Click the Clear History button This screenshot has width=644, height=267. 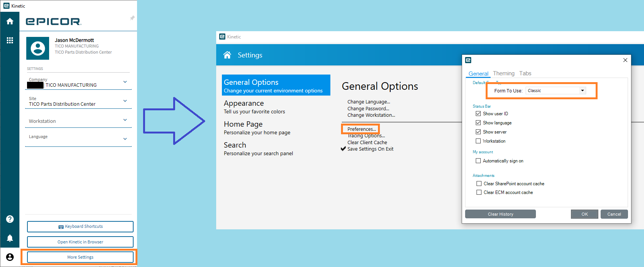pyautogui.click(x=501, y=214)
